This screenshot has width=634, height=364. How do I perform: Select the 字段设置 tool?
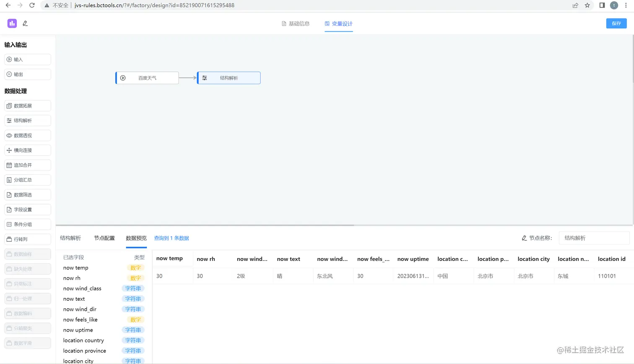click(x=28, y=209)
